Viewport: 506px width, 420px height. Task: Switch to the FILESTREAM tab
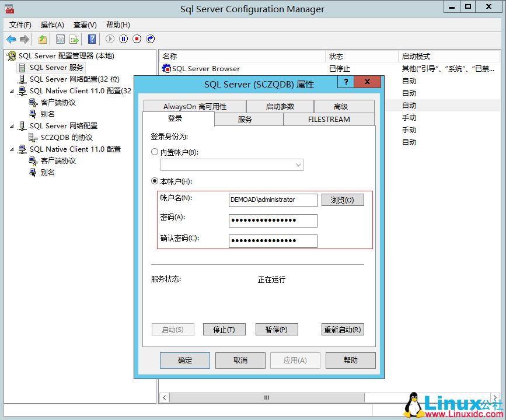[328, 119]
